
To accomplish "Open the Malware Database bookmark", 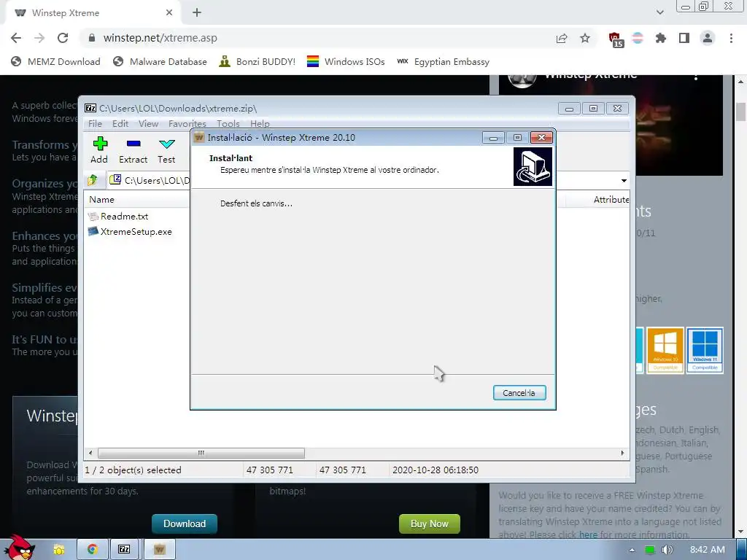I will pyautogui.click(x=160, y=61).
